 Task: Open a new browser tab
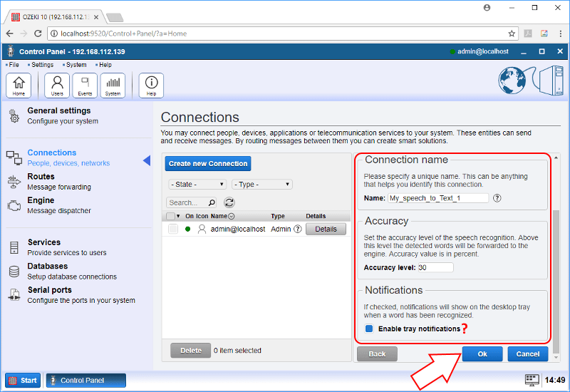coord(115,17)
